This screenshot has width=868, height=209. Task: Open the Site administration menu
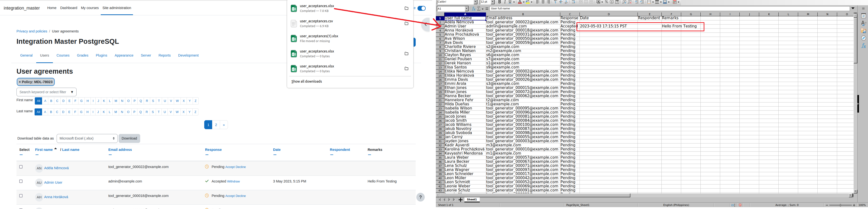(117, 8)
